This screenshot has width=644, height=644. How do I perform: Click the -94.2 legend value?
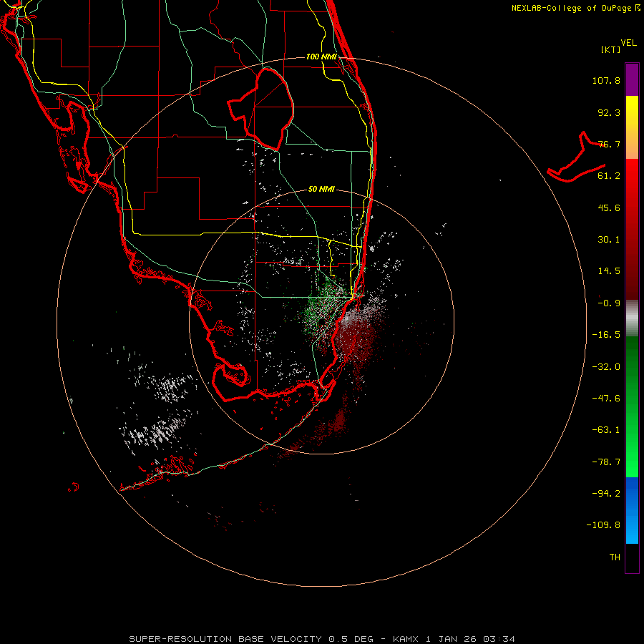pos(606,494)
